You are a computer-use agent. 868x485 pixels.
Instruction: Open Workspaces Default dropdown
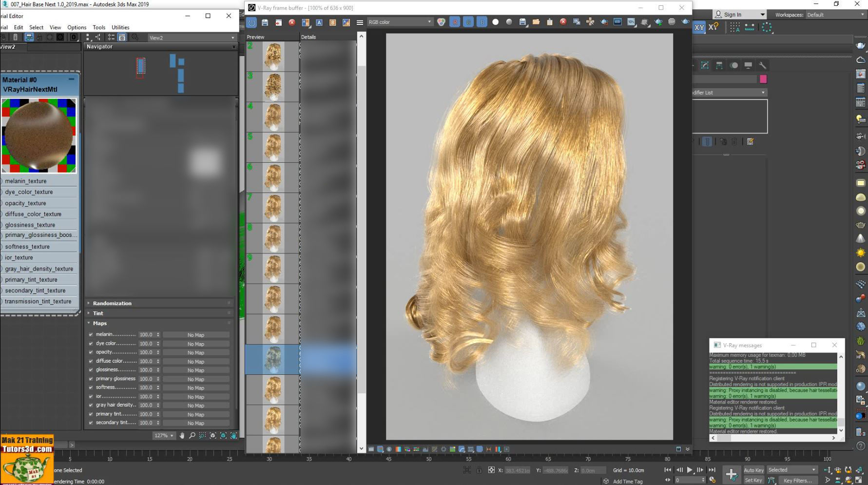coord(835,15)
